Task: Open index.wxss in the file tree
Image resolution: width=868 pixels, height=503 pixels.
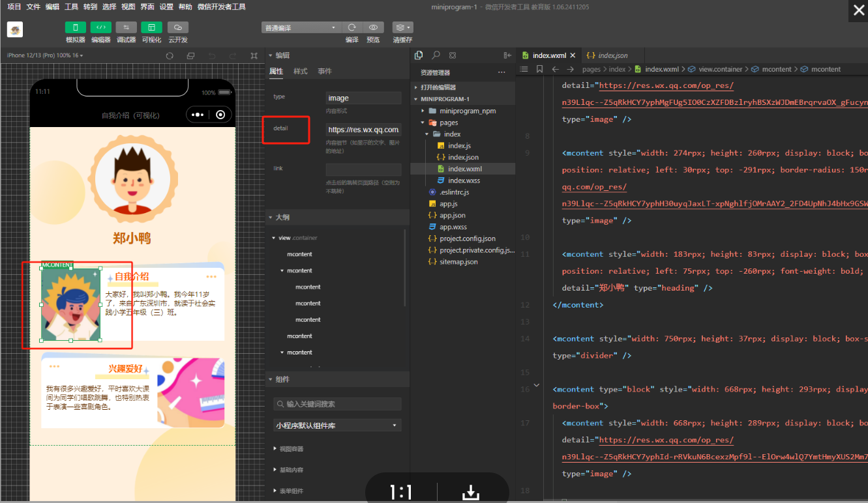Action: (x=463, y=180)
